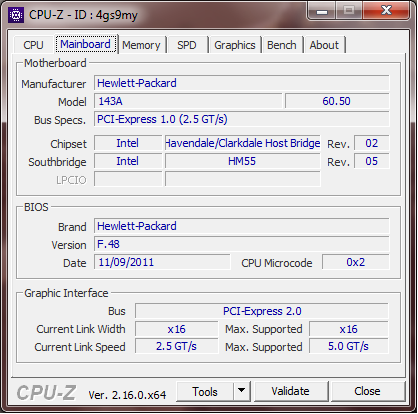The image size is (418, 414).
Task: Expand the Tools dropdown arrow
Action: (242, 391)
